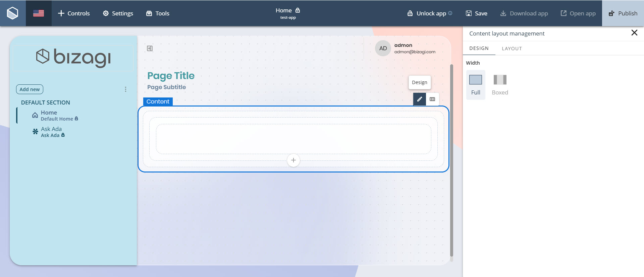This screenshot has width=644, height=277.
Task: Open the Settings menu
Action: pos(118,13)
